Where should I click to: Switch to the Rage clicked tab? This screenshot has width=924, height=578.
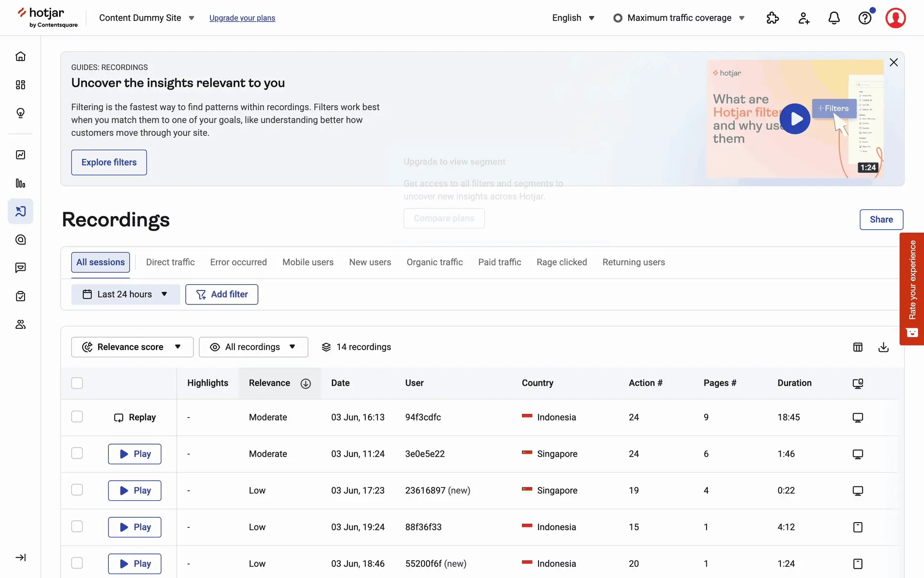coord(562,262)
